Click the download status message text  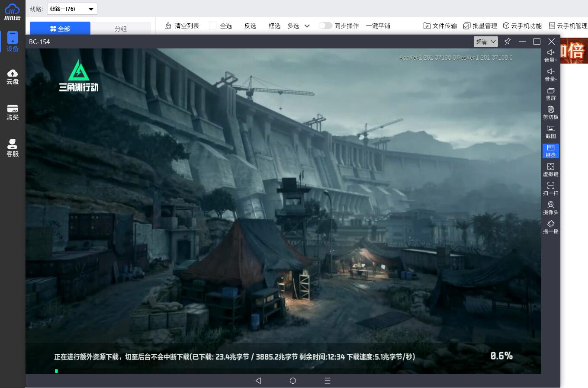pyautogui.click(x=235, y=357)
